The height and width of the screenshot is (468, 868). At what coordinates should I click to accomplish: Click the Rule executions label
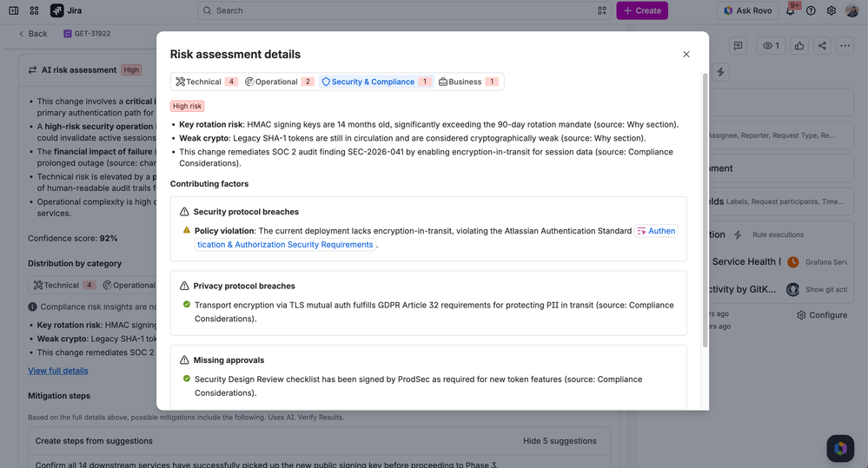point(778,234)
